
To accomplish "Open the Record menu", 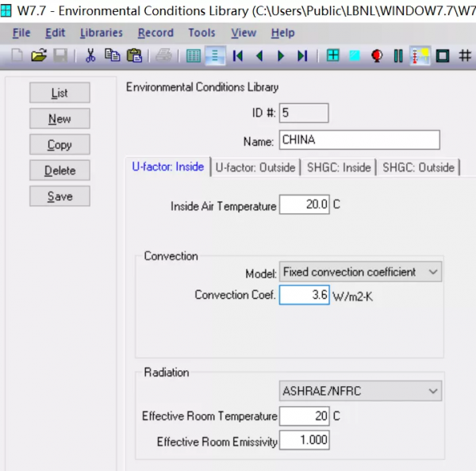I will 155,33.
